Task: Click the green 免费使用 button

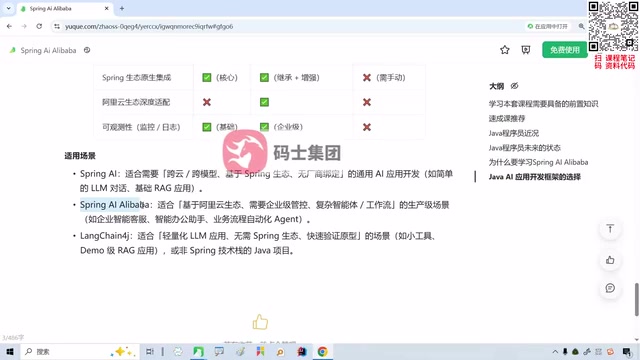Action: click(564, 50)
